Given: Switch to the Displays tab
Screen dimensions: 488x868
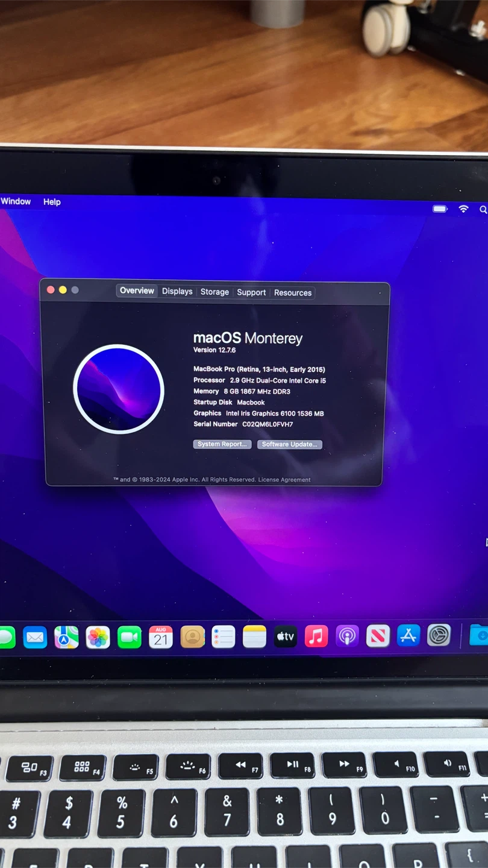Looking at the screenshot, I should [177, 291].
